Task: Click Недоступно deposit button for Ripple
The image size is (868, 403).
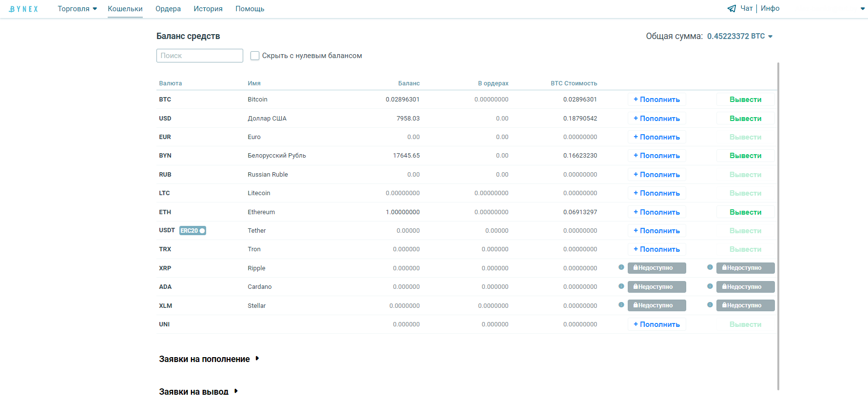Action: [x=656, y=268]
